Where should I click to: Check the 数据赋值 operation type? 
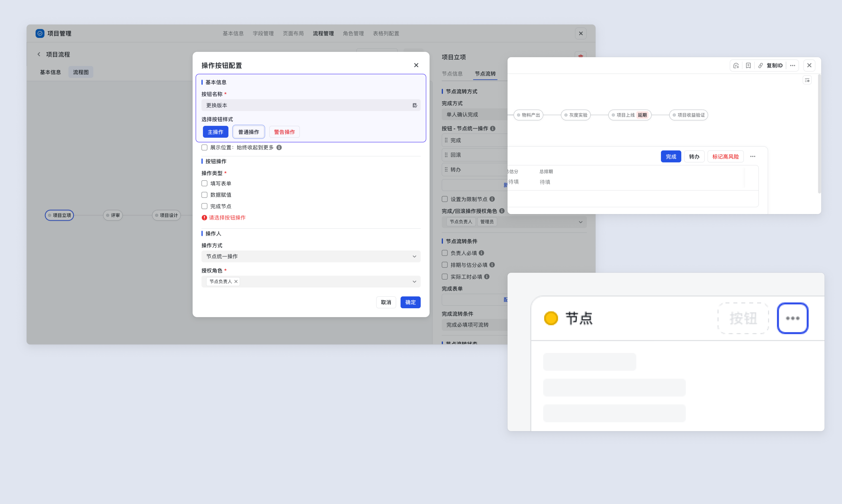click(204, 195)
